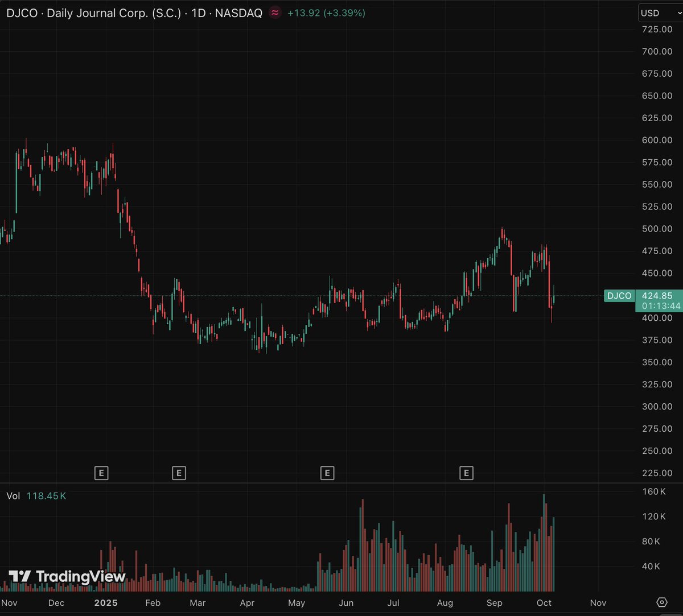Open the earnings marker near mid-August
Screen dimensions: 683x616
[466, 473]
